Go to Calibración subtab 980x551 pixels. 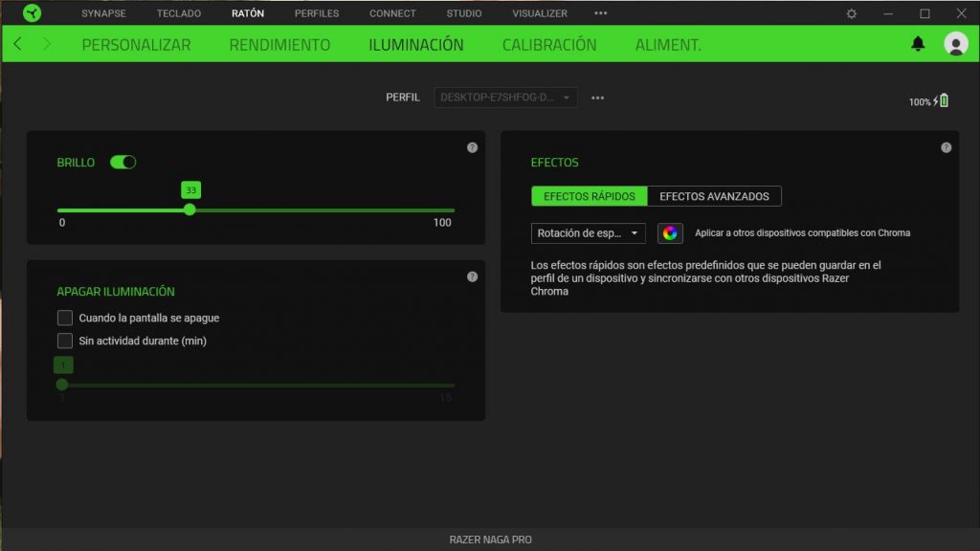549,45
